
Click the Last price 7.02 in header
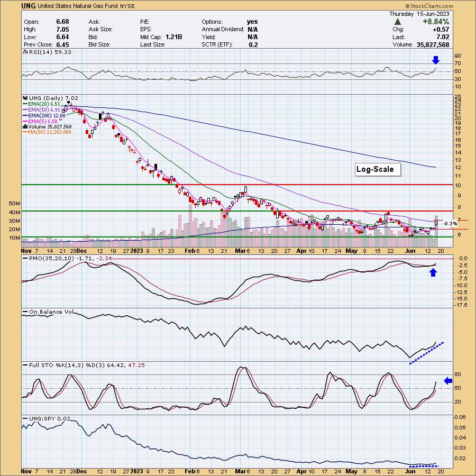[443, 37]
